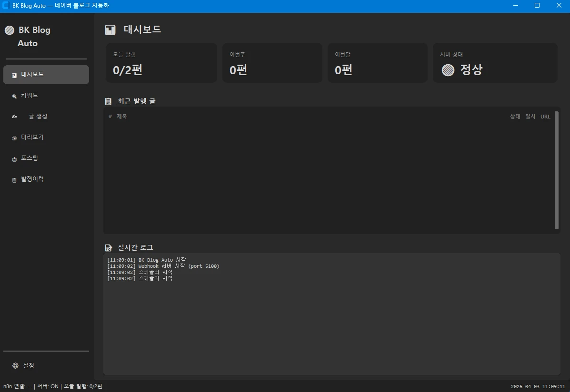Click '서버: ON' in status bar

48,387
